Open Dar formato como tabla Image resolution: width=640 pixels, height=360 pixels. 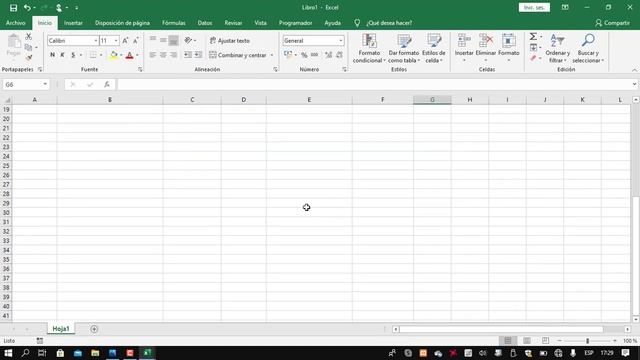[404, 48]
